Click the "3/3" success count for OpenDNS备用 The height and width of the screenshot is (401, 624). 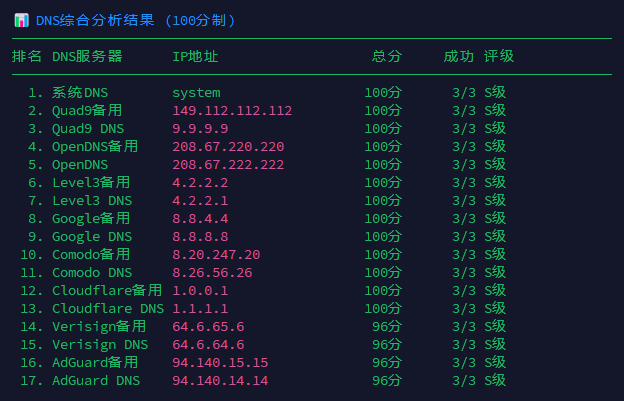pyautogui.click(x=464, y=147)
